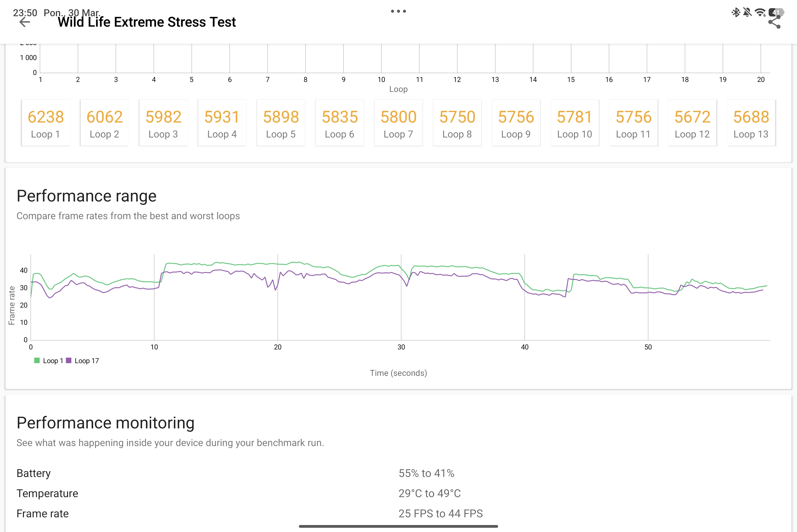Tap the Frame rate monitoring row
Image resolution: width=797 pixels, height=532 pixels.
pos(249,513)
